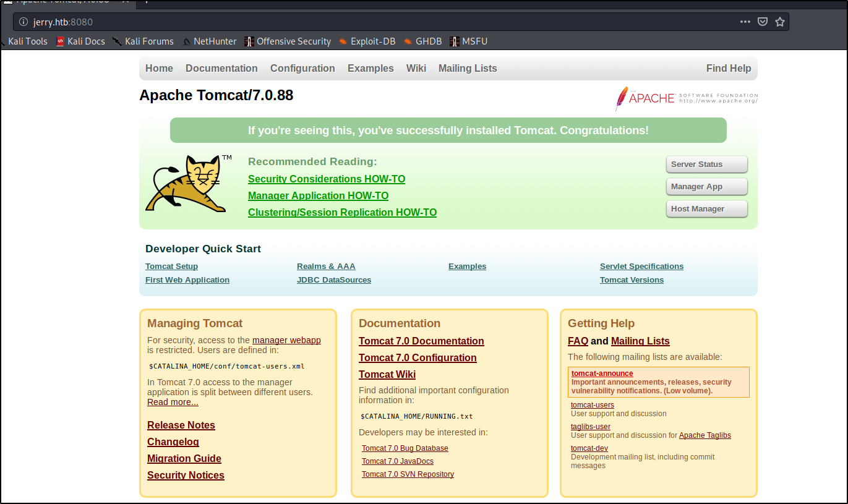Open the Tomcat Setup link
The width and height of the screenshot is (848, 504).
[x=171, y=267]
